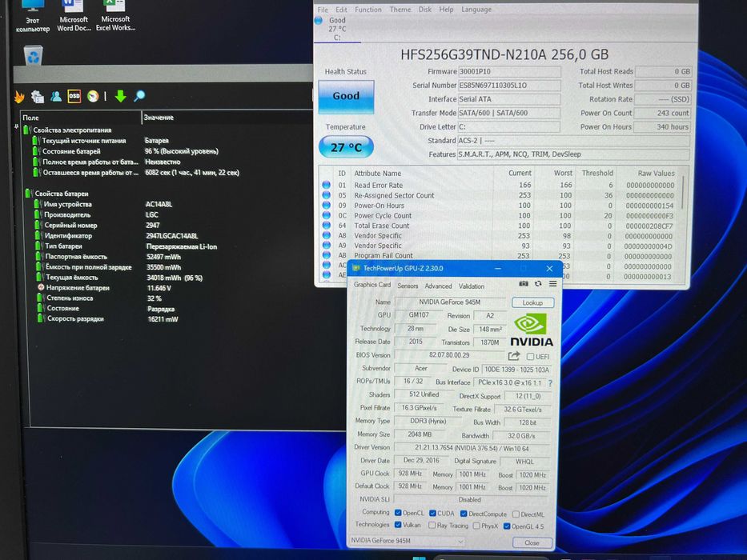The height and width of the screenshot is (560, 747).
Task: Click blue status circle of Power-On Hours
Action: pyautogui.click(x=327, y=206)
